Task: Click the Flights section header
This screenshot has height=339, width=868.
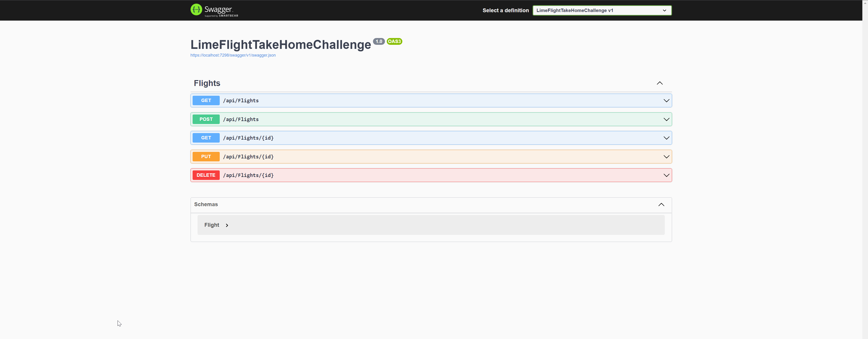Action: click(207, 83)
